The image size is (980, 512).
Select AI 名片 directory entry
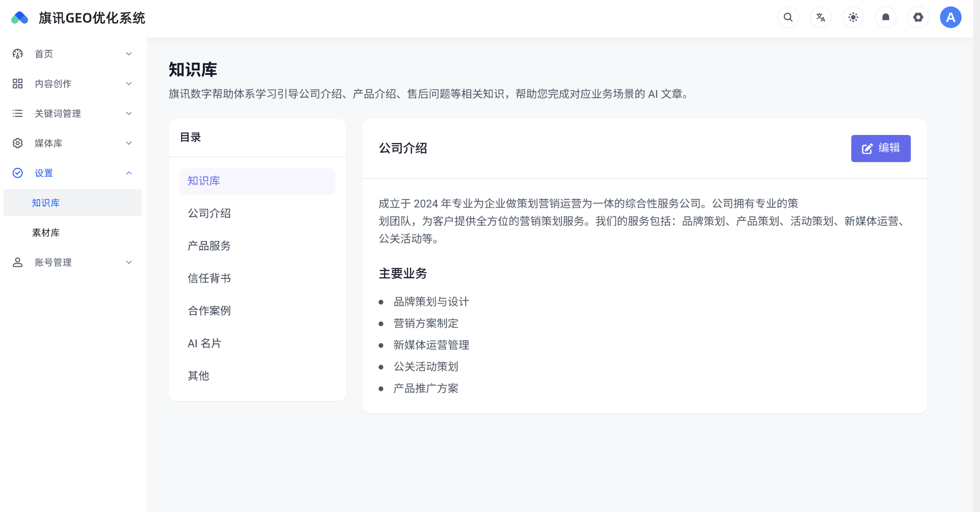point(204,343)
